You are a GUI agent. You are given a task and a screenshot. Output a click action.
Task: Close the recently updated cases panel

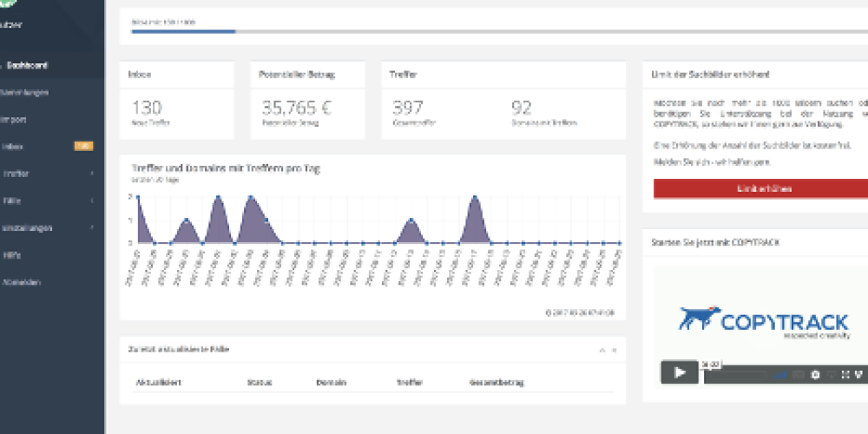tap(615, 350)
